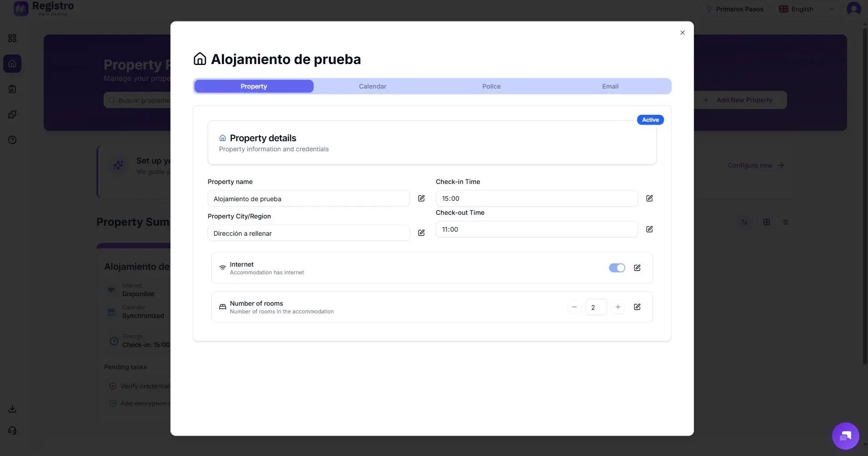Select the home Properties icon in sidebar

click(12, 63)
